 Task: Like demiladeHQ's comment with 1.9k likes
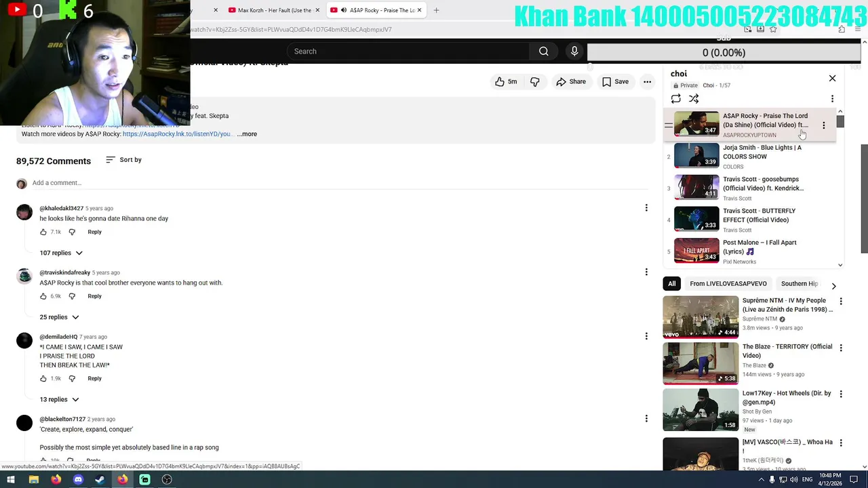tap(43, 379)
